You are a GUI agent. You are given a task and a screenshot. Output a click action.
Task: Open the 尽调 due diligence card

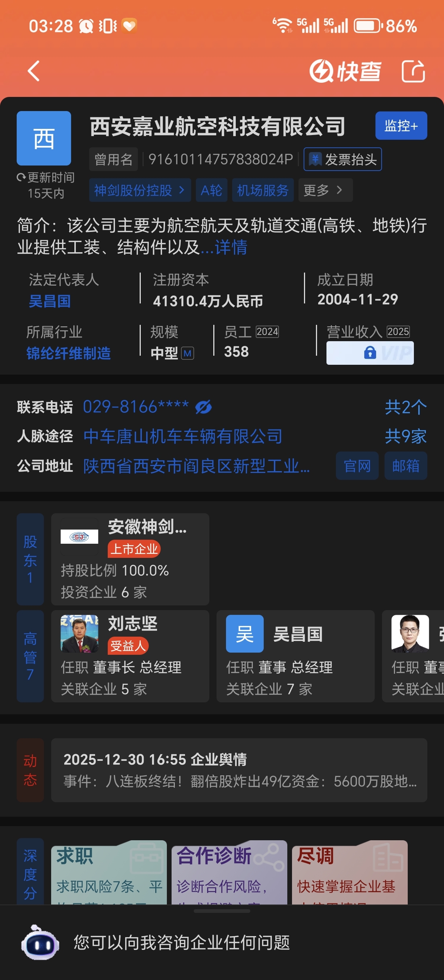pyautogui.click(x=350, y=872)
